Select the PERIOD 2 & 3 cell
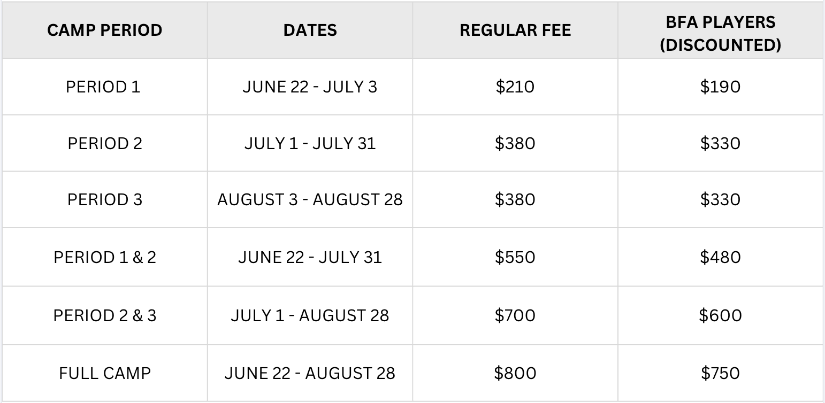The image size is (825, 403). pos(105,315)
